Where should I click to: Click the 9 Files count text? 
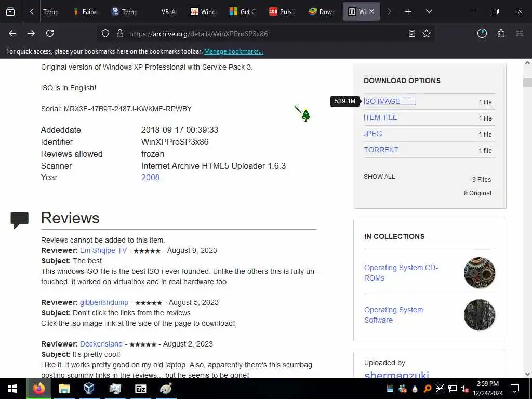(x=482, y=179)
